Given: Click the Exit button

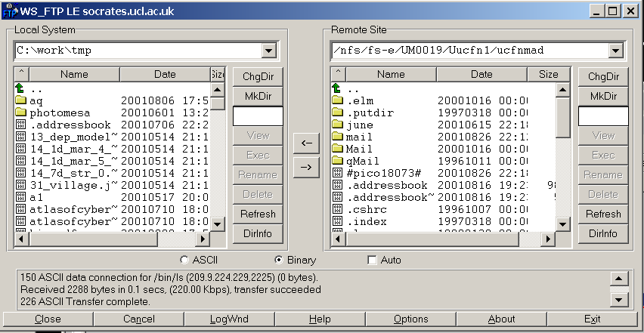Looking at the screenshot, I should (593, 319).
